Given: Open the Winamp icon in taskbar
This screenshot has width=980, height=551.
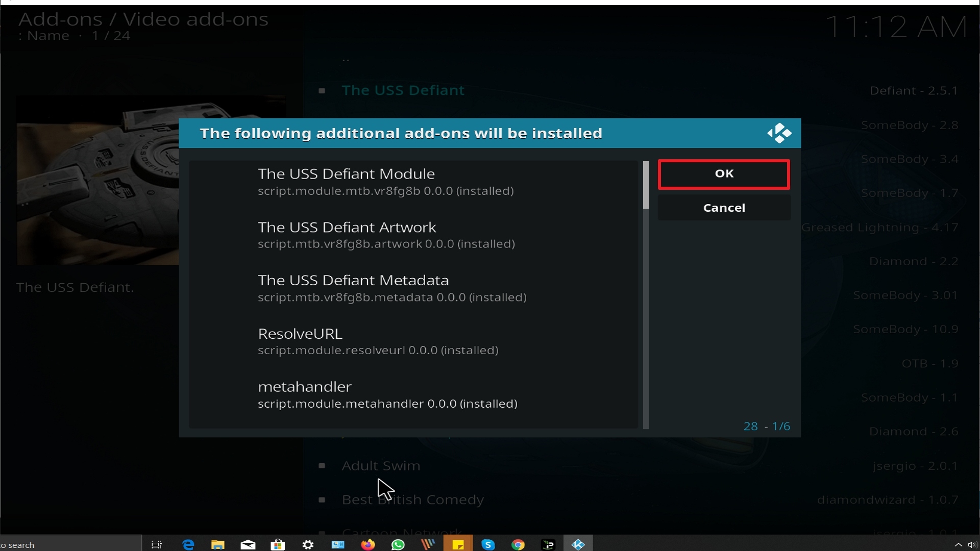Looking at the screenshot, I should 428,544.
